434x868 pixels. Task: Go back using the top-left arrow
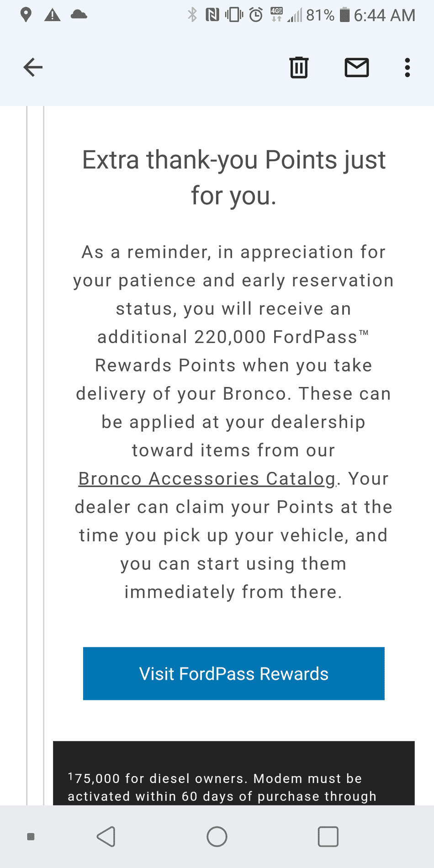click(x=33, y=68)
